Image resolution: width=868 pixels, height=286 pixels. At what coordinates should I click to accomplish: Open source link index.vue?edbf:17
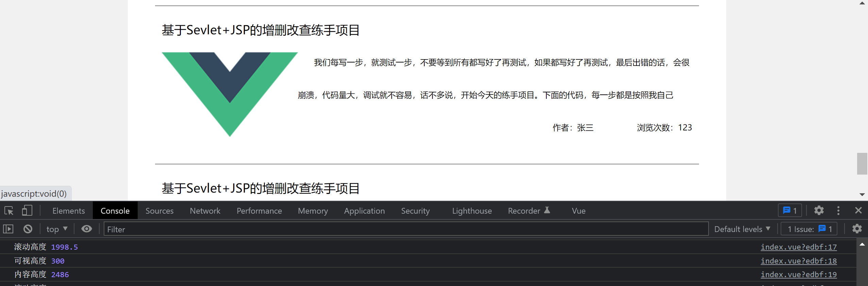coord(799,247)
